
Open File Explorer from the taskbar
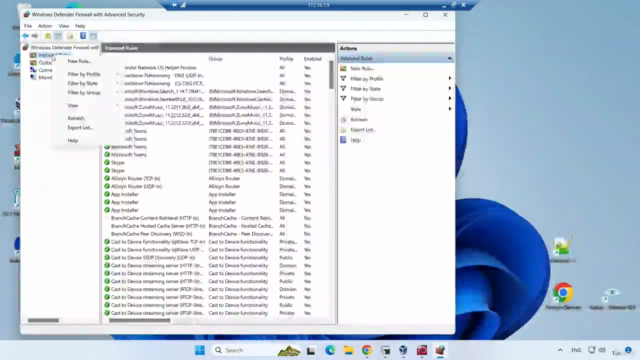348,350
